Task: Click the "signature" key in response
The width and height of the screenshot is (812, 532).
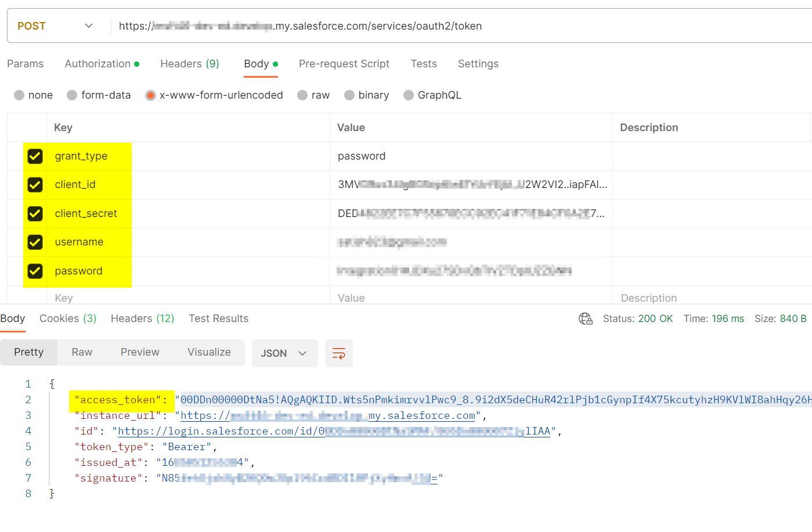Action: [109, 478]
